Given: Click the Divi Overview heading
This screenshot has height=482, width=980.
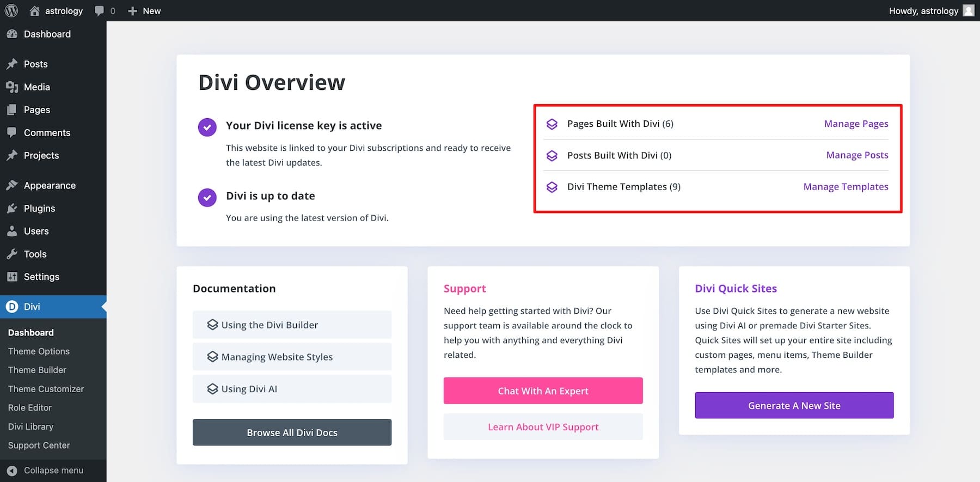Looking at the screenshot, I should [272, 83].
